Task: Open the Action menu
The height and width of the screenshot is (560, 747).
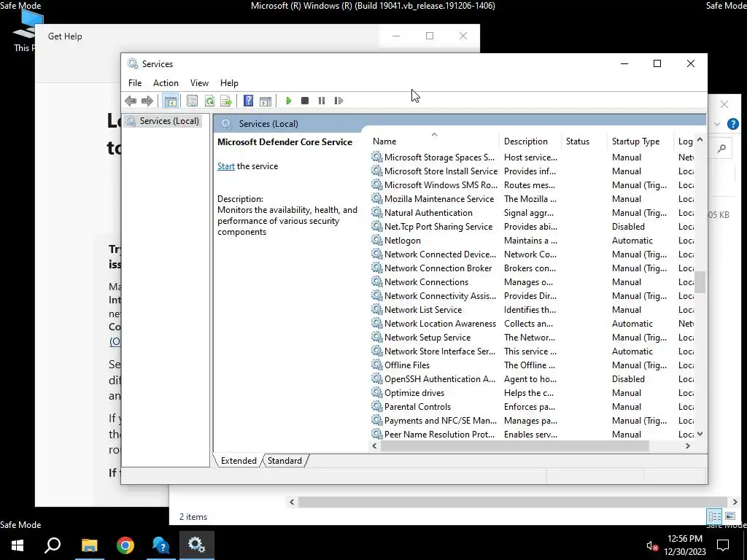Action: (166, 83)
